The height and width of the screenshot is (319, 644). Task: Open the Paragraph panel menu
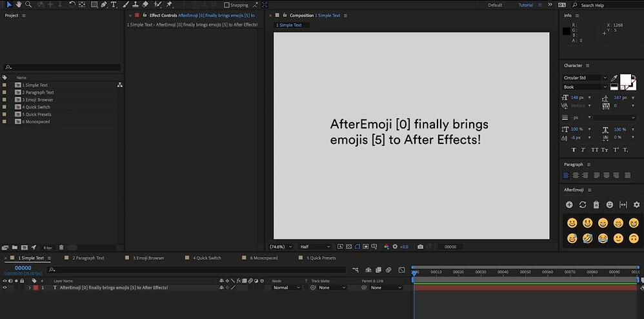click(x=588, y=165)
